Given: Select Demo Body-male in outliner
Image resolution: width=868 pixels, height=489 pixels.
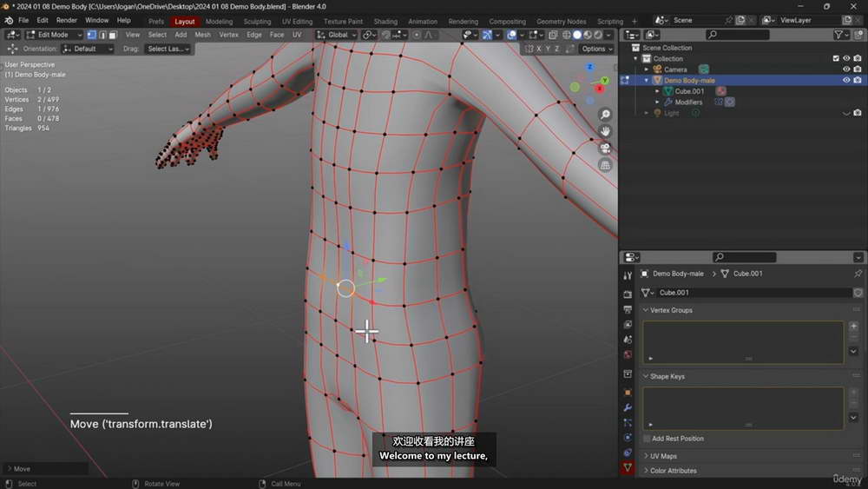Looking at the screenshot, I should 689,80.
